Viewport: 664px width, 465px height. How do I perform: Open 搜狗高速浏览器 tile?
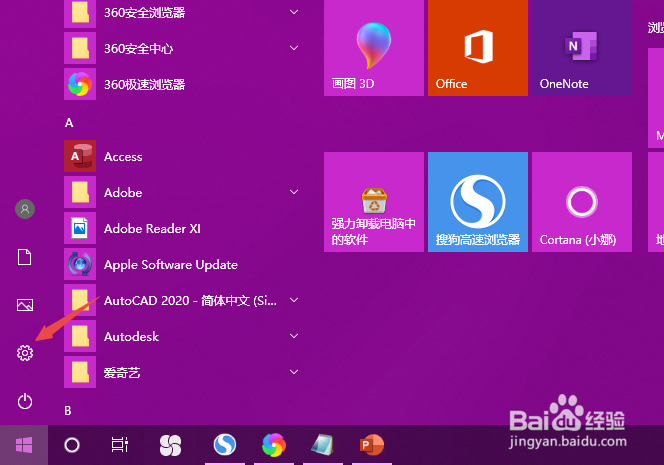(478, 202)
